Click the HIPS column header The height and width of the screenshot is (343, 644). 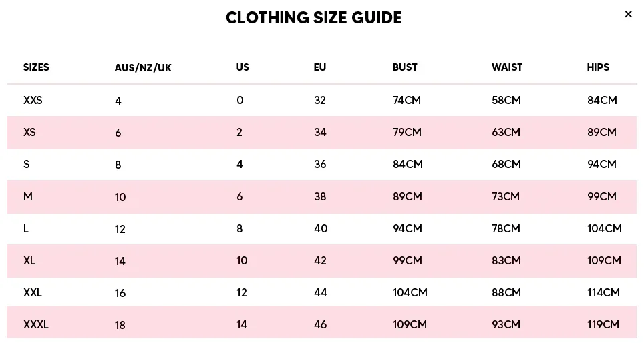(x=598, y=67)
